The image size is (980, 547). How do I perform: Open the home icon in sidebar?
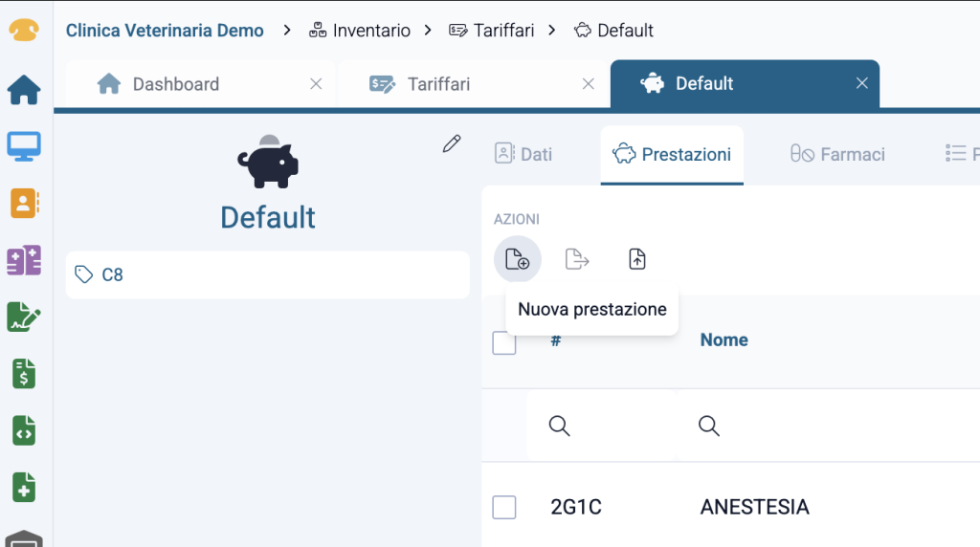24,90
